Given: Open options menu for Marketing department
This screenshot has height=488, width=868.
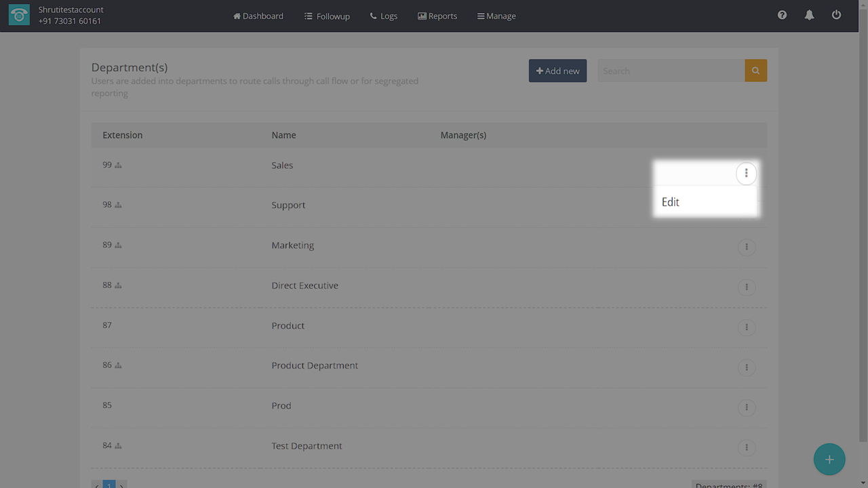Looking at the screenshot, I should (x=746, y=247).
